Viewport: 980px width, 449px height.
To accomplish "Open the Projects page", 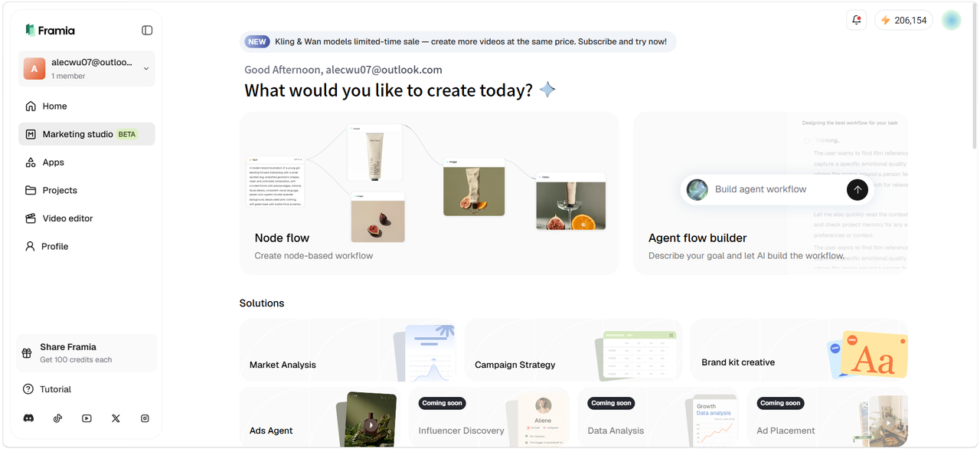I will coord(87,190).
